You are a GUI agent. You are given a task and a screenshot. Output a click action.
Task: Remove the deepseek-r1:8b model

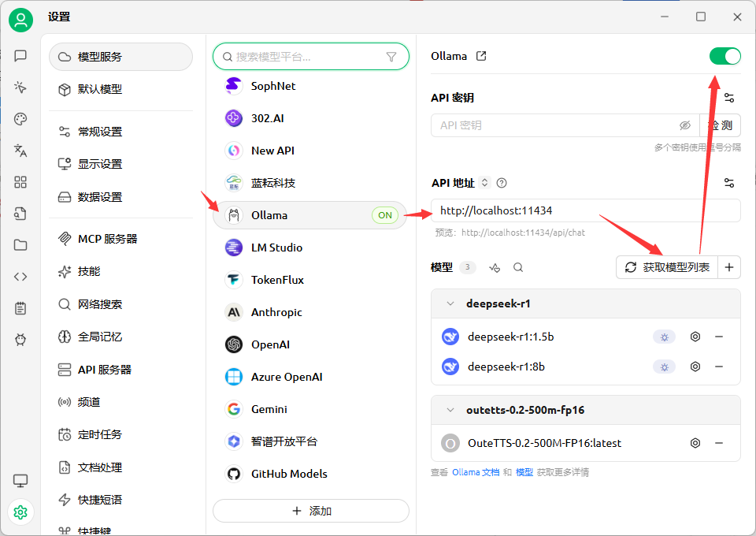(719, 367)
